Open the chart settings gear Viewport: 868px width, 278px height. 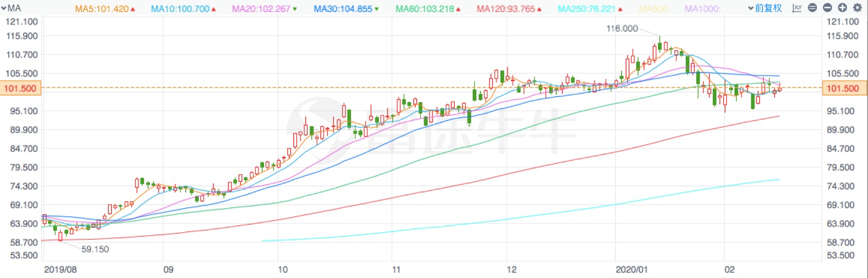[857, 8]
